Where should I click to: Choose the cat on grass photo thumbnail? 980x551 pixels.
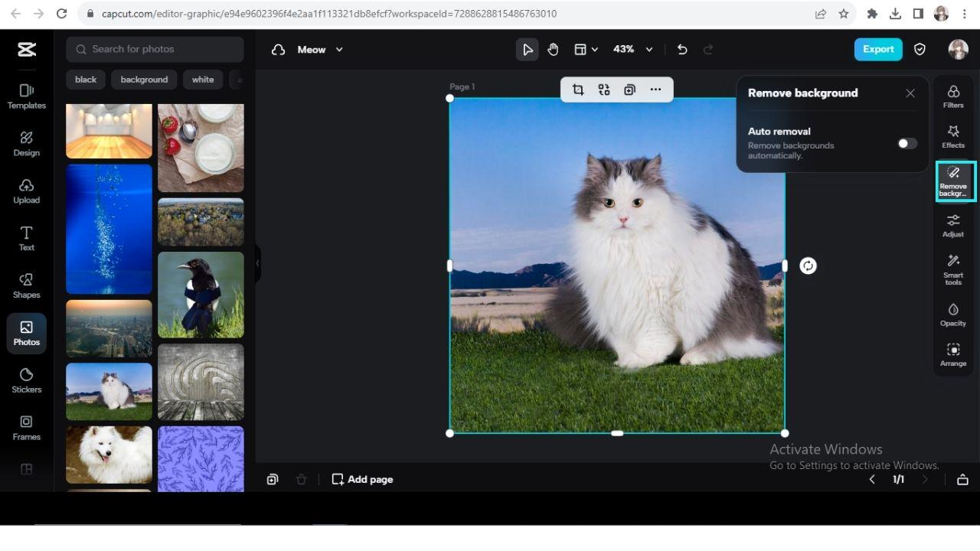click(109, 391)
